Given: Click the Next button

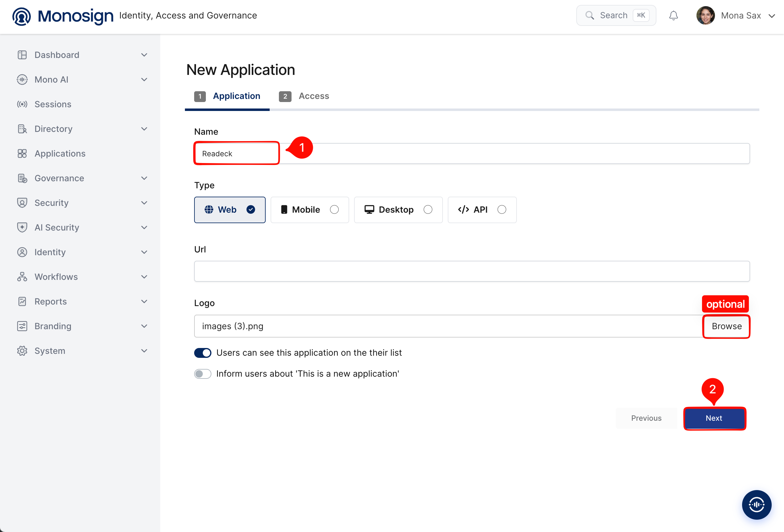Looking at the screenshot, I should [714, 418].
